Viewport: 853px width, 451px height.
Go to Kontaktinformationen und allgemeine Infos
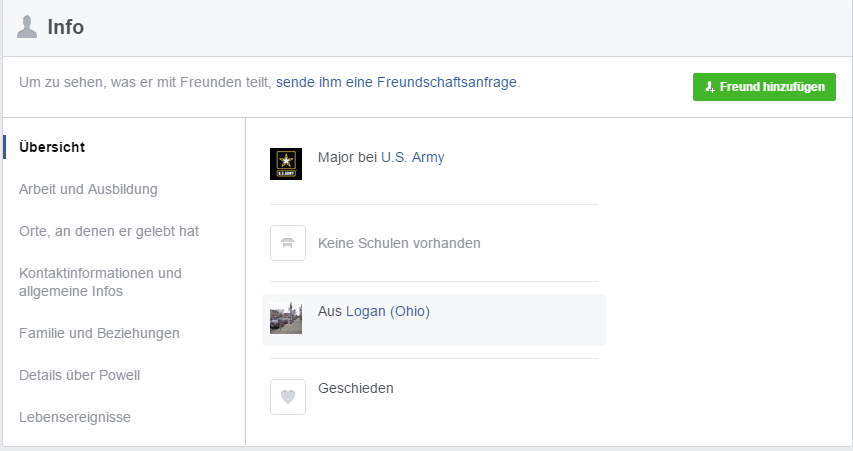pos(100,282)
